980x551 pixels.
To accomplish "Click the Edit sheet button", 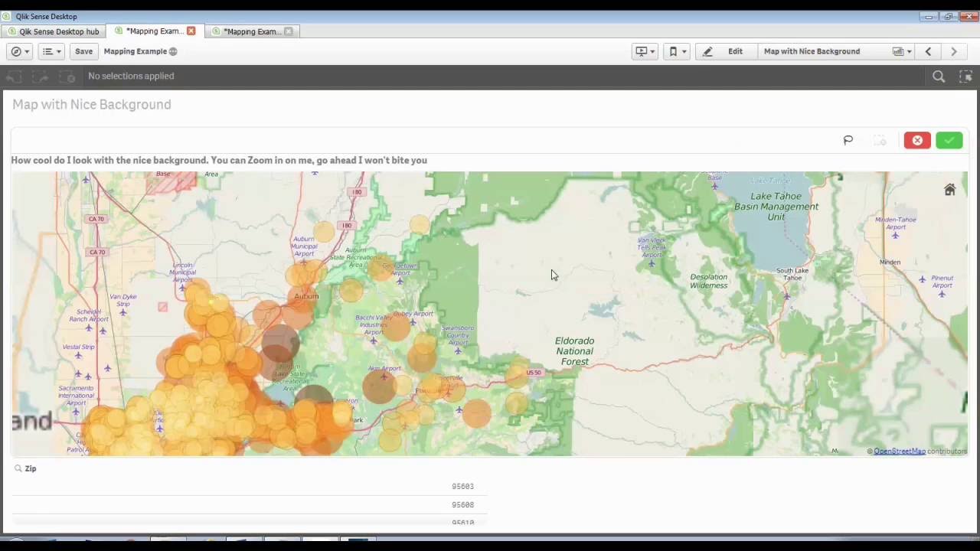I will click(725, 51).
